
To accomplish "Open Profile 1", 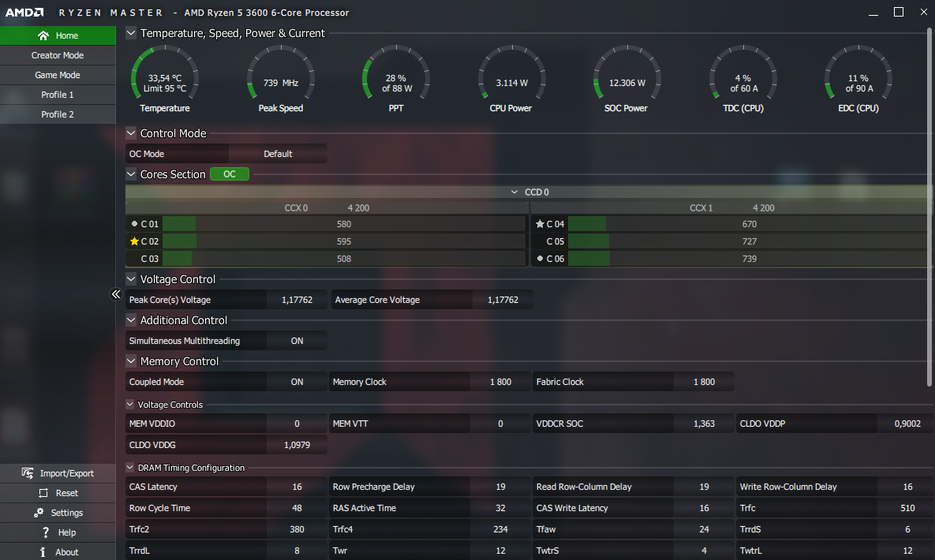I will pos(58,95).
